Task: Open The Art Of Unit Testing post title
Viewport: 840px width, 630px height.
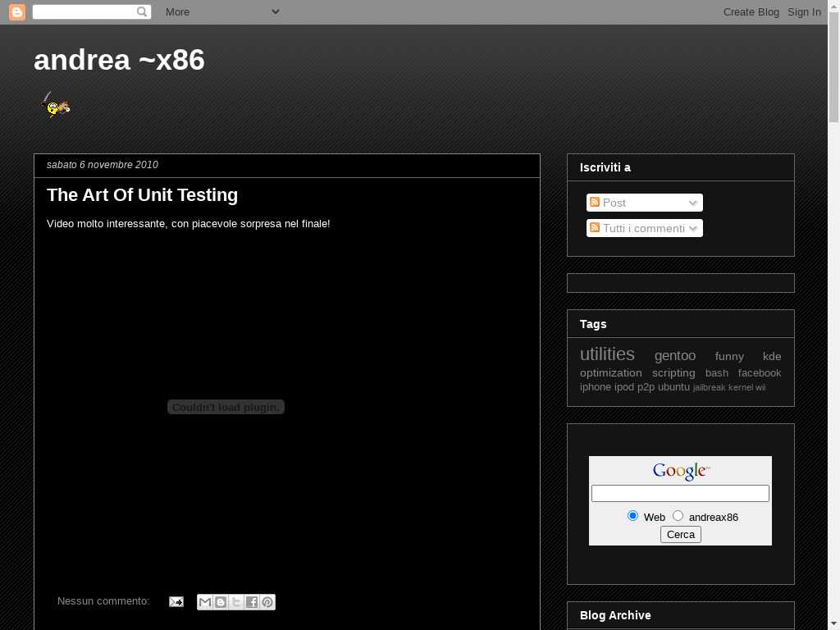Action: 142,195
